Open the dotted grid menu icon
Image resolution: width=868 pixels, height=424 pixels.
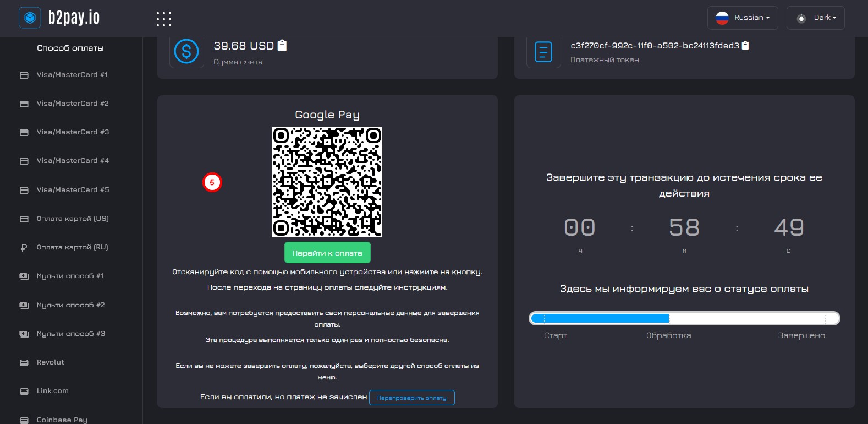point(163,19)
